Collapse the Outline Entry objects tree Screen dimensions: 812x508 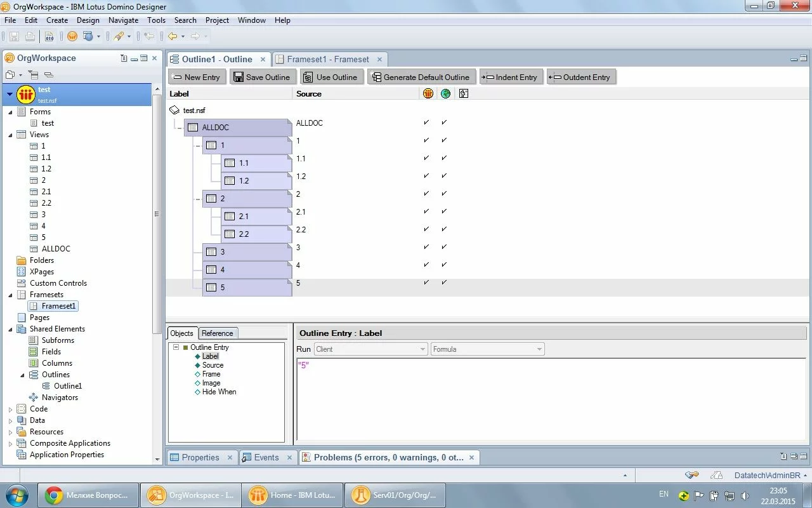[176, 347]
